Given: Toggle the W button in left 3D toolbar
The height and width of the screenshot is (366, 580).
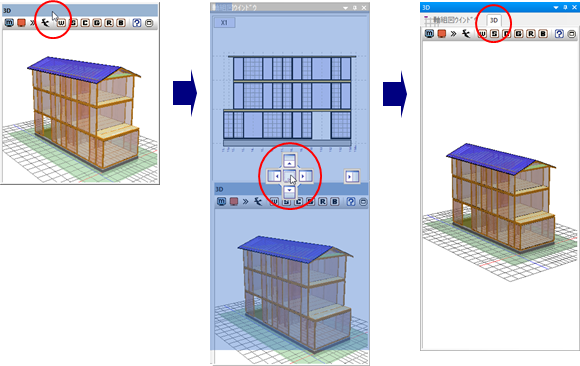Looking at the screenshot, I should 61,23.
